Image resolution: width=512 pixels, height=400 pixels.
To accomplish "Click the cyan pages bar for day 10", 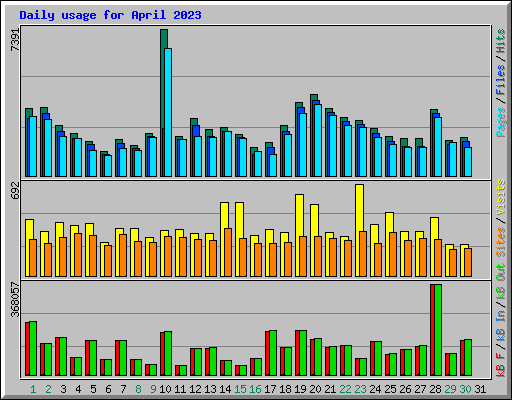I will 168,112.
